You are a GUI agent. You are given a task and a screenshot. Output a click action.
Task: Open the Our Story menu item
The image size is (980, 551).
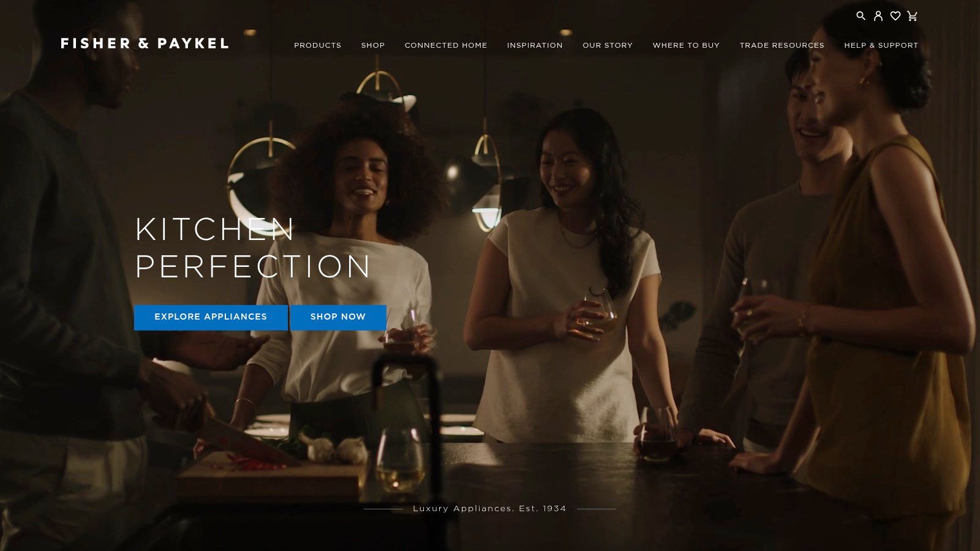point(608,45)
